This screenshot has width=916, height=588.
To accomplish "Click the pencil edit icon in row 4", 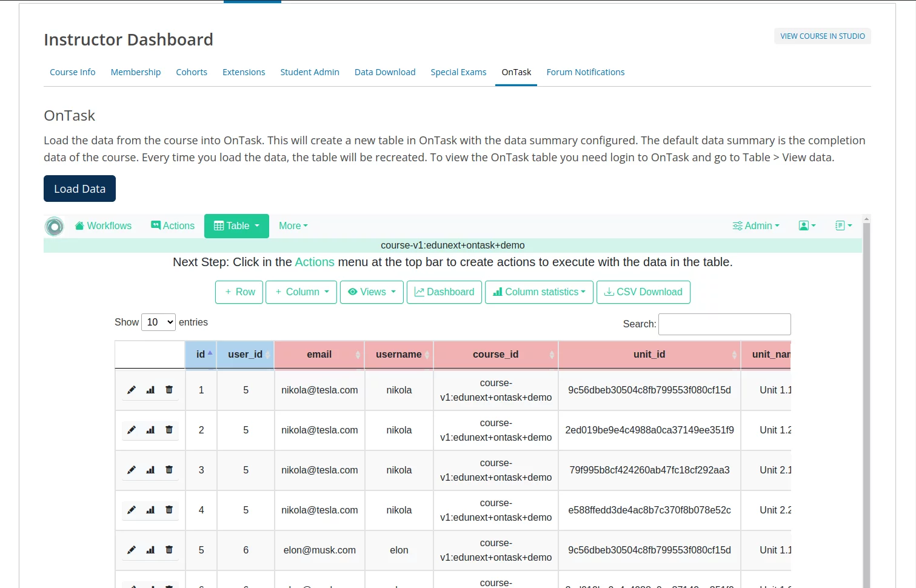I will [132, 510].
